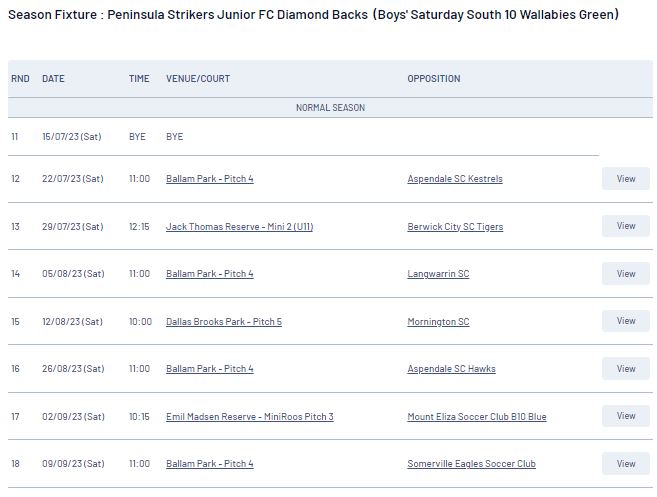Open Ballam Park venue link for round 18
657x497 pixels.
210,464
